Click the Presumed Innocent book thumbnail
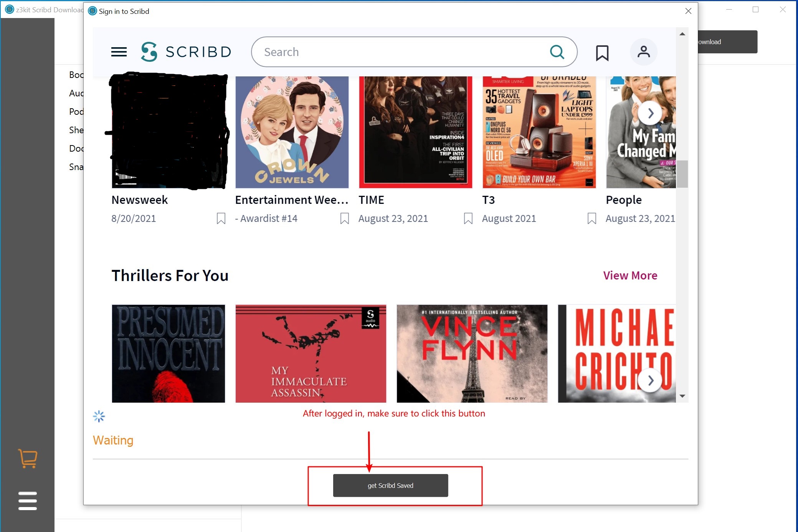 168,353
